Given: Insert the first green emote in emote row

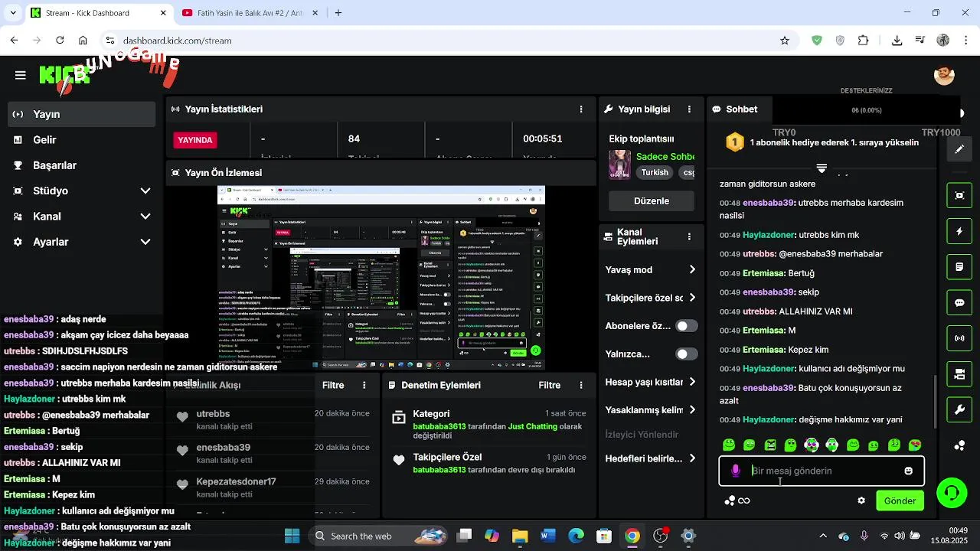Looking at the screenshot, I should tap(729, 445).
